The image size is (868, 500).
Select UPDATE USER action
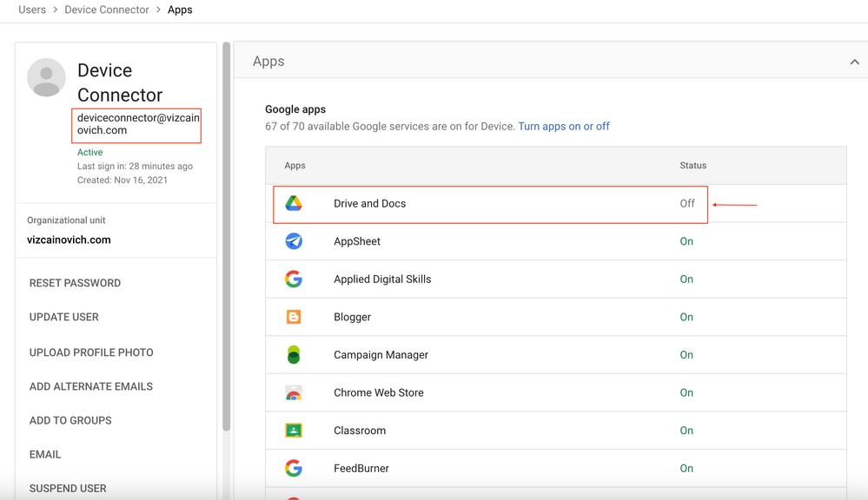coord(63,317)
